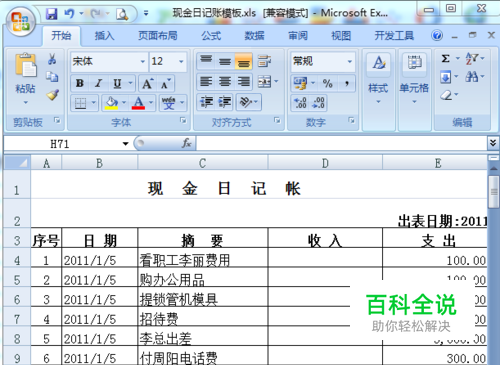Apply percent style
Screen dimensions: 500x365
click(328, 83)
